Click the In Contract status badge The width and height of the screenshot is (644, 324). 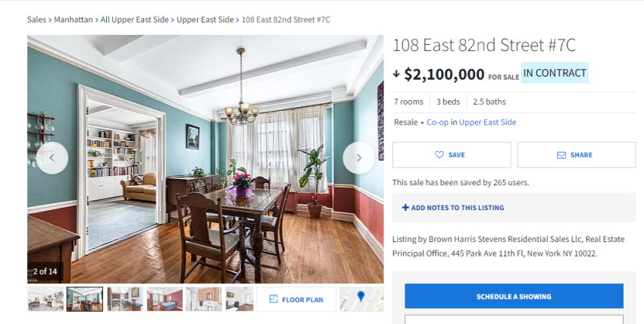[x=555, y=73]
